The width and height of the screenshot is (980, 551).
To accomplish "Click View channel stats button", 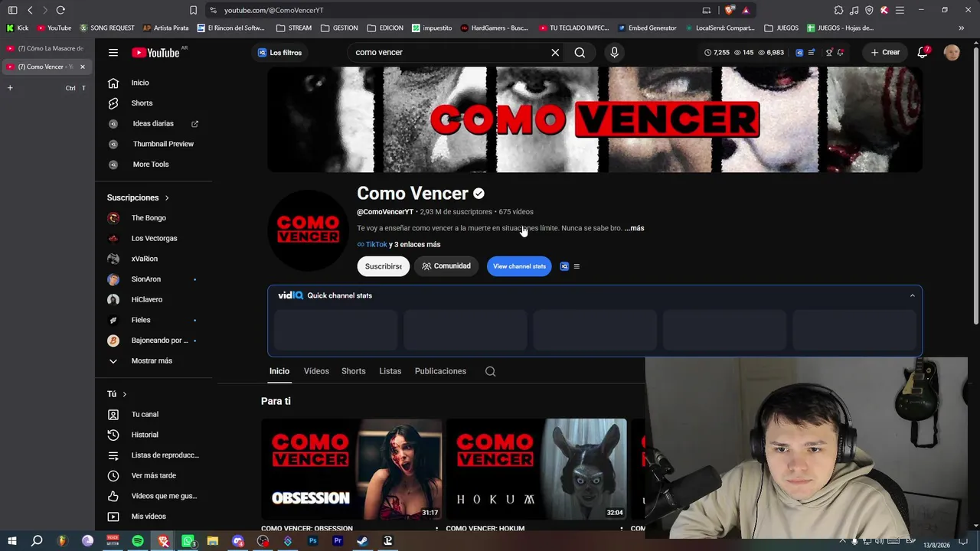I will 519,266.
